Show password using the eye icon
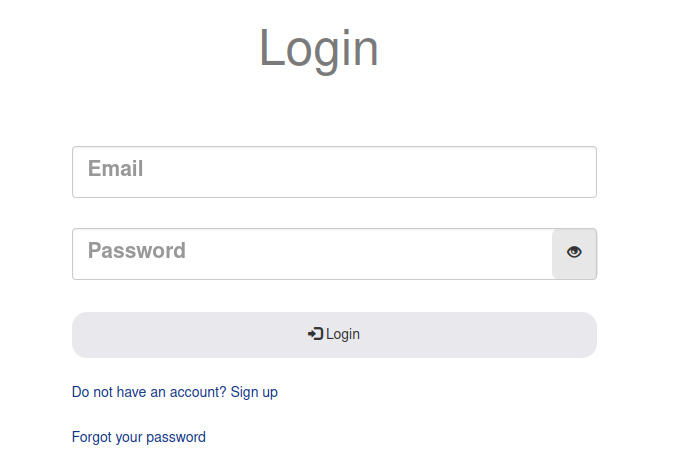Screen dimensions: 677x472 pyautogui.click(x=574, y=253)
